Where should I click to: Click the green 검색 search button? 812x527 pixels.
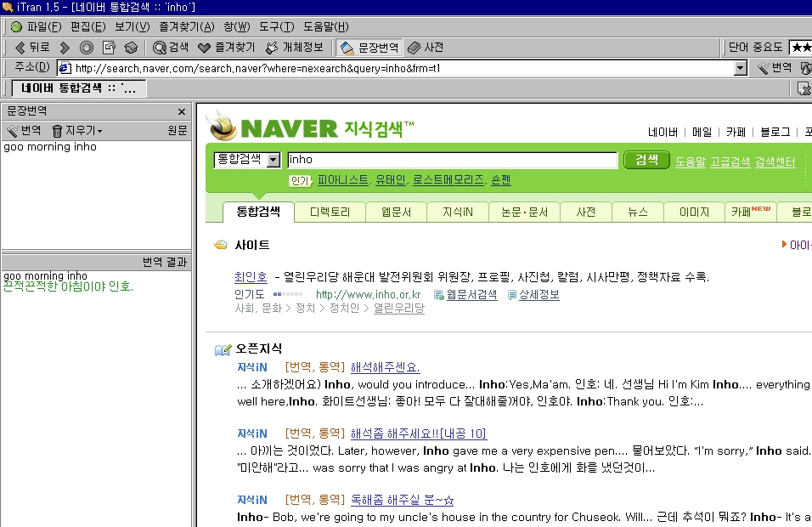click(x=646, y=160)
